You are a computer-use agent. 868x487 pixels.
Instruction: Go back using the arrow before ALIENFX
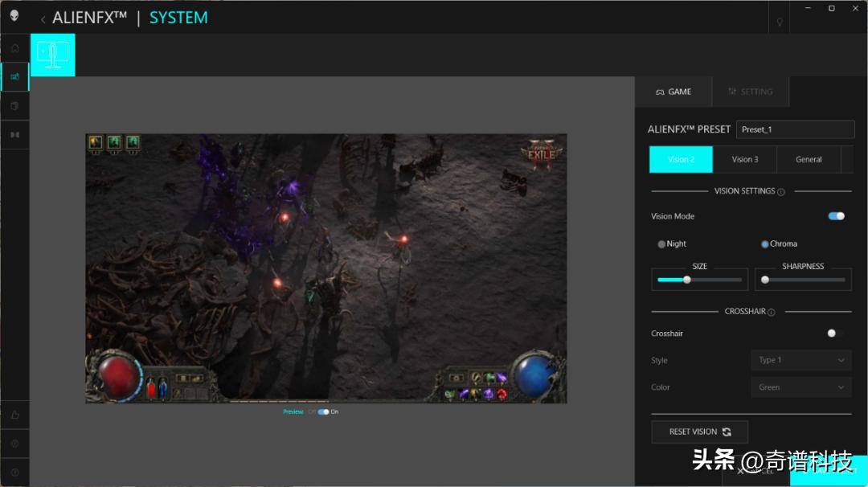click(x=43, y=19)
